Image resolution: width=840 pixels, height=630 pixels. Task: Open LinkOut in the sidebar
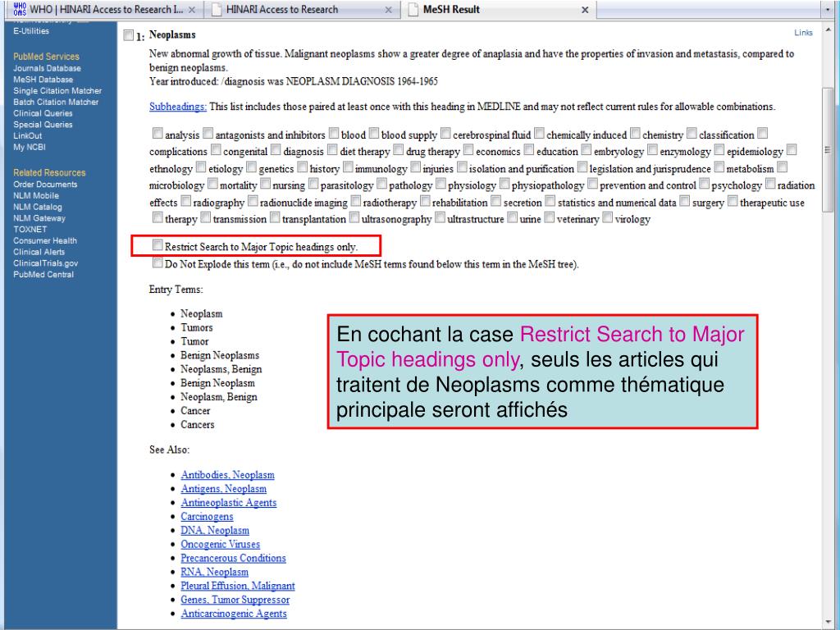pos(27,135)
